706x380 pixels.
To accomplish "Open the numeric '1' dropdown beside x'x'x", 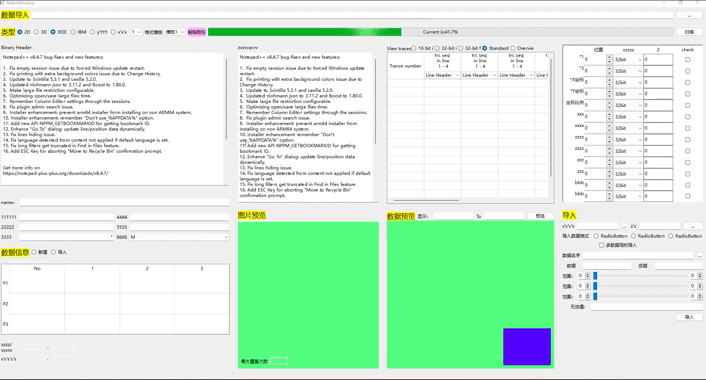I will click(x=136, y=32).
